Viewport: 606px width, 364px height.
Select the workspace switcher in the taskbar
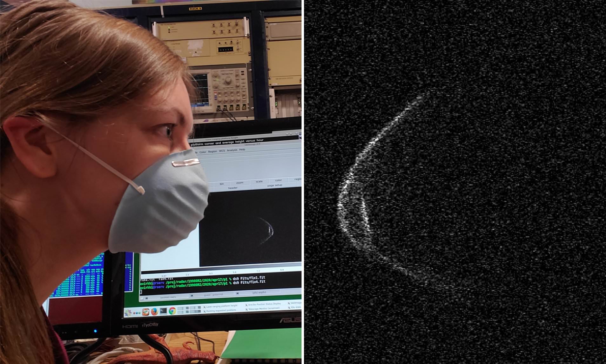189,310
